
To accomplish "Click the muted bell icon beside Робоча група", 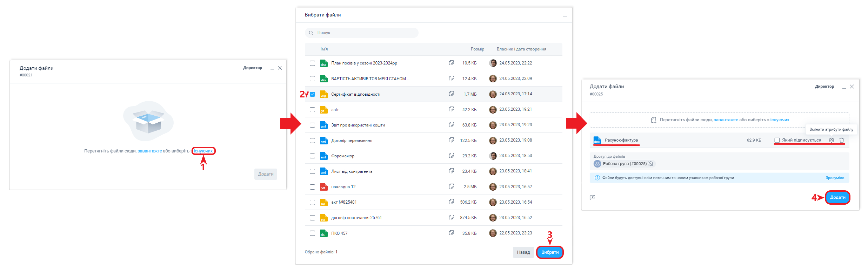I will [x=651, y=164].
